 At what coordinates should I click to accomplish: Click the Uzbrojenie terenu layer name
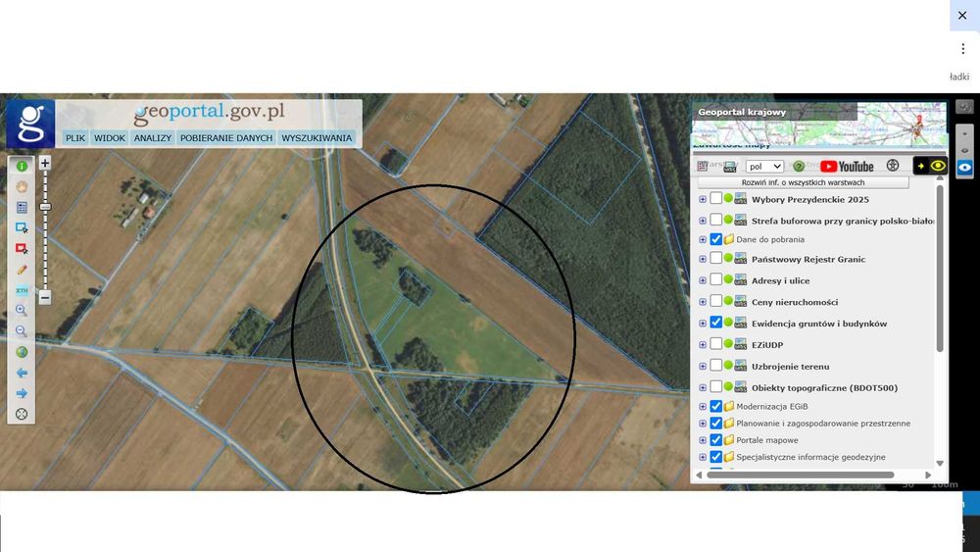coord(790,367)
